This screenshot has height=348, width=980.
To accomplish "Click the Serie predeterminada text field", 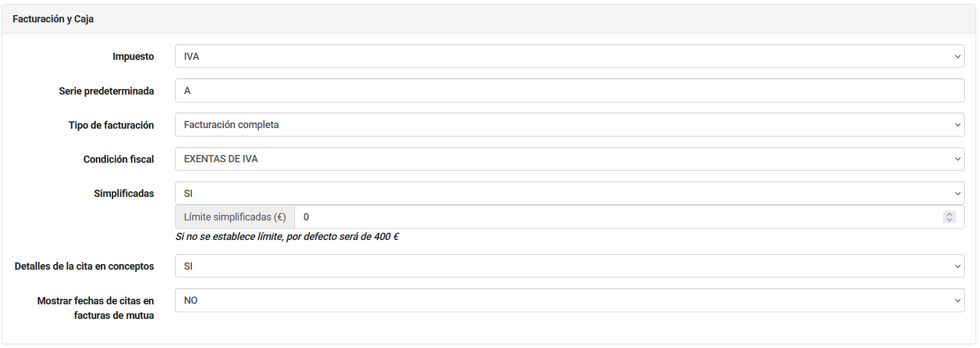I will [x=569, y=91].
